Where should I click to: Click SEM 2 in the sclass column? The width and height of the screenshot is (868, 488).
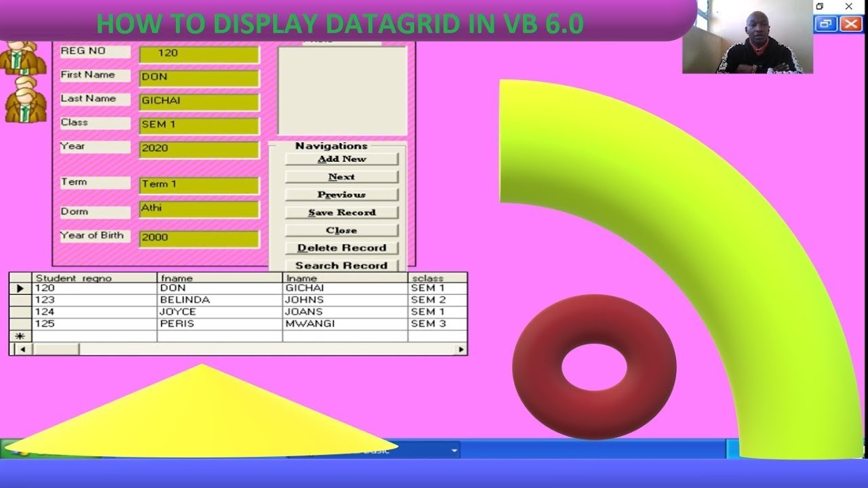437,300
